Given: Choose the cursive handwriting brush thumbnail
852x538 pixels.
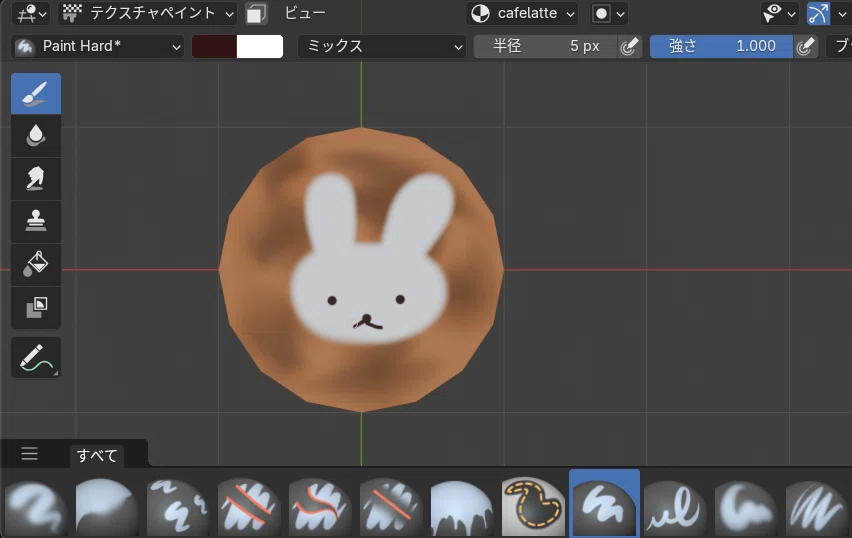Looking at the screenshot, I should click(675, 508).
